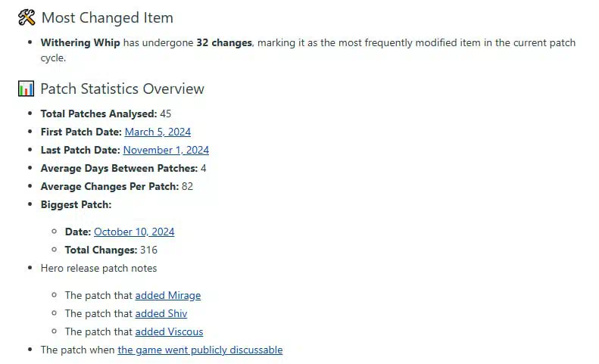The image size is (599, 364).
Task: Click the 'Total Patches Analysed' label
Action: tap(99, 114)
